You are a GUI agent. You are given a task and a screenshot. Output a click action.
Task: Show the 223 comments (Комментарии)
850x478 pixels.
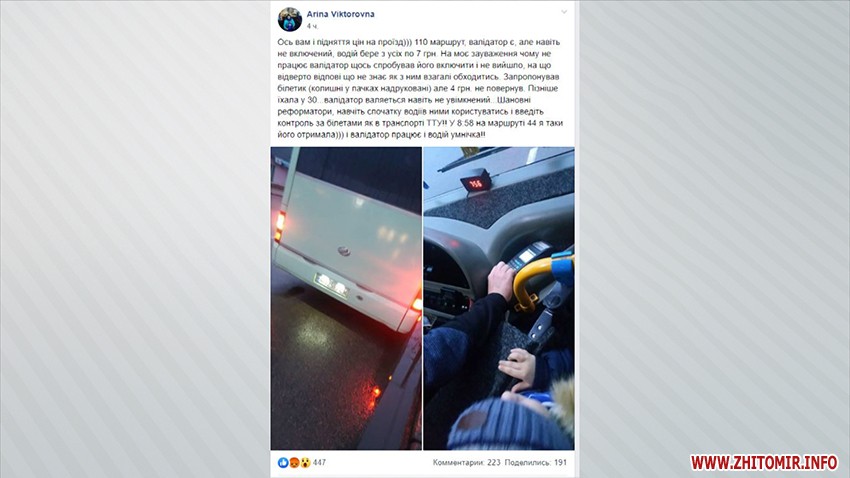point(466,462)
